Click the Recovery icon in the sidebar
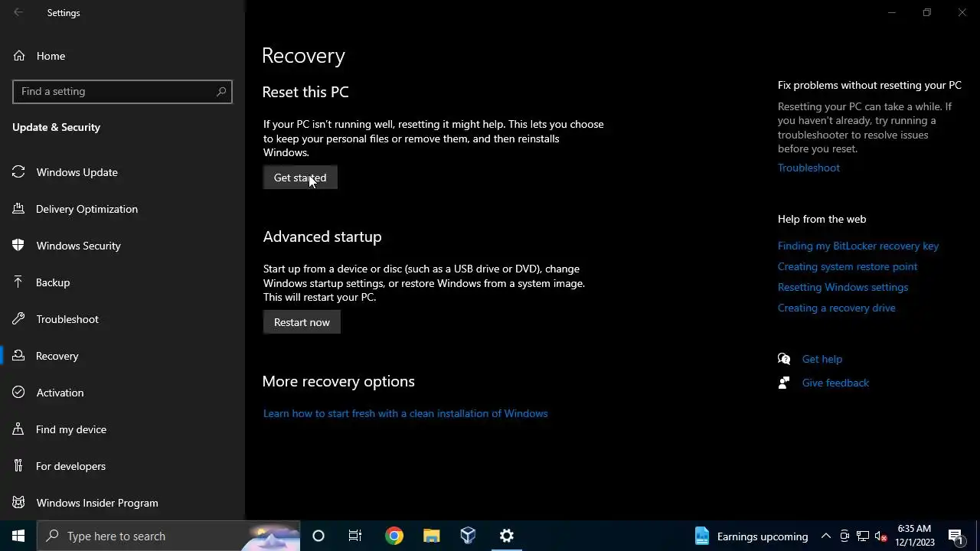The width and height of the screenshot is (980, 551). [19, 356]
